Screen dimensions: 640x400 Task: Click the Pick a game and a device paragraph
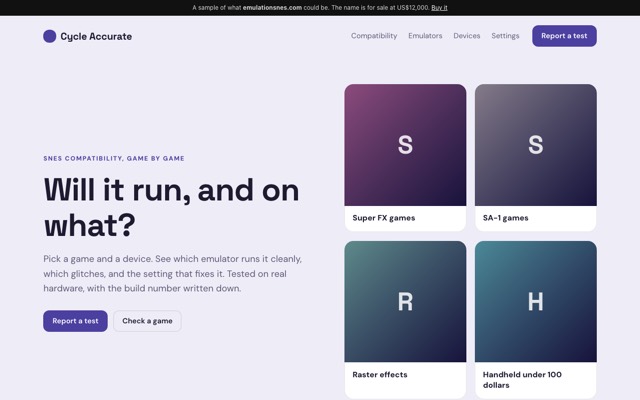[173, 273]
